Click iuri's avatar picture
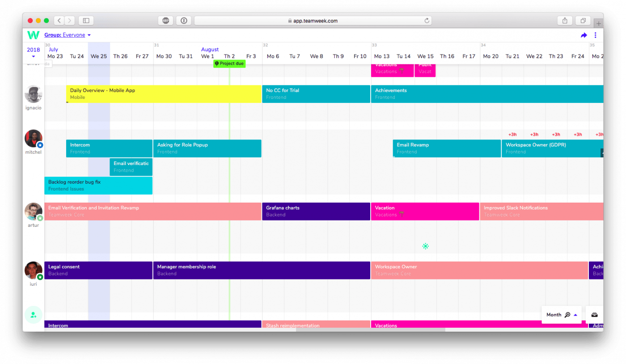This screenshot has height=364, width=626. (33, 271)
